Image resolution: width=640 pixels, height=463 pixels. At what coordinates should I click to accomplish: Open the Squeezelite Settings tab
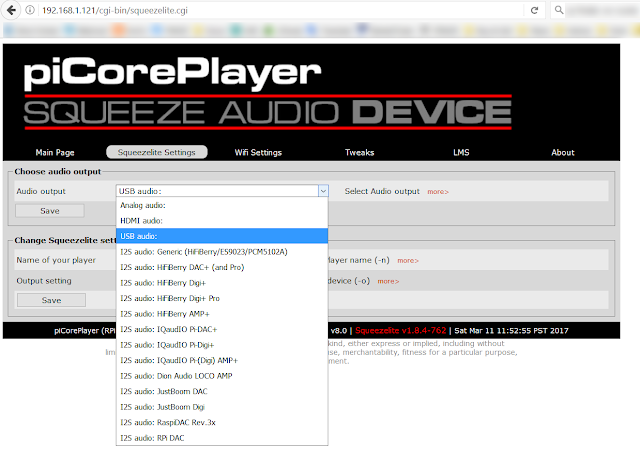(x=157, y=152)
